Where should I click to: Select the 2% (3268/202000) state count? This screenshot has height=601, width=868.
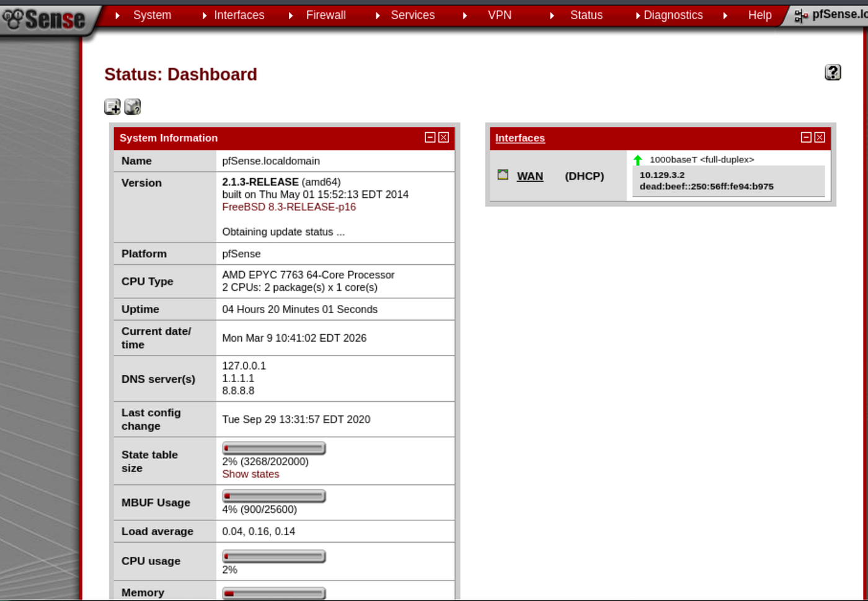(265, 461)
